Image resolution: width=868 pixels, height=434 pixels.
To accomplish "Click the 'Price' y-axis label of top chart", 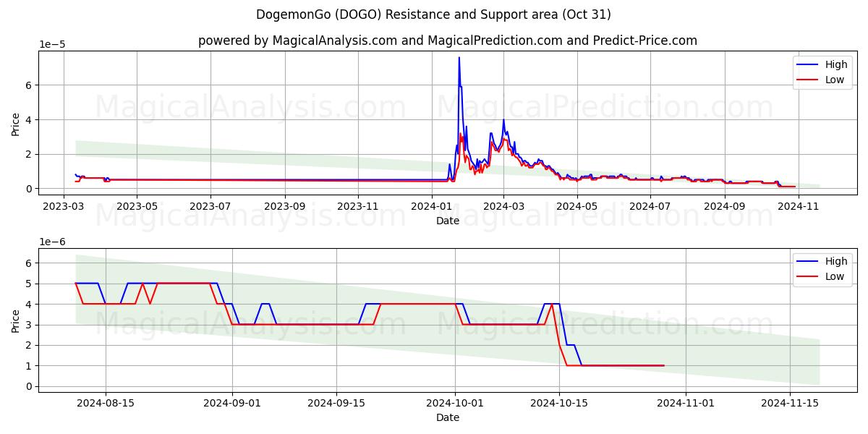I will (x=16, y=122).
